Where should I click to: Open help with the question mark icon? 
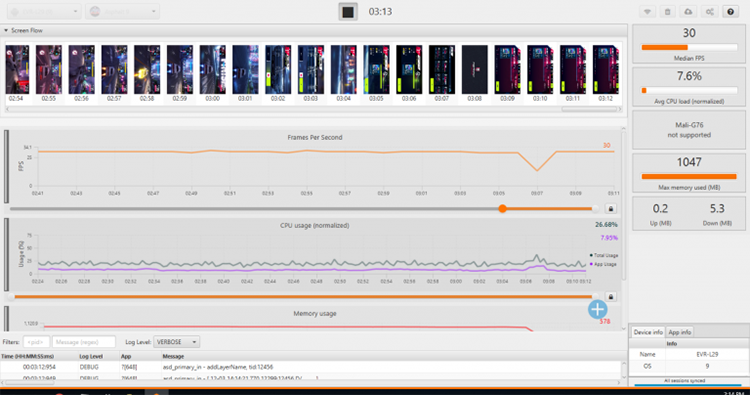click(x=730, y=12)
